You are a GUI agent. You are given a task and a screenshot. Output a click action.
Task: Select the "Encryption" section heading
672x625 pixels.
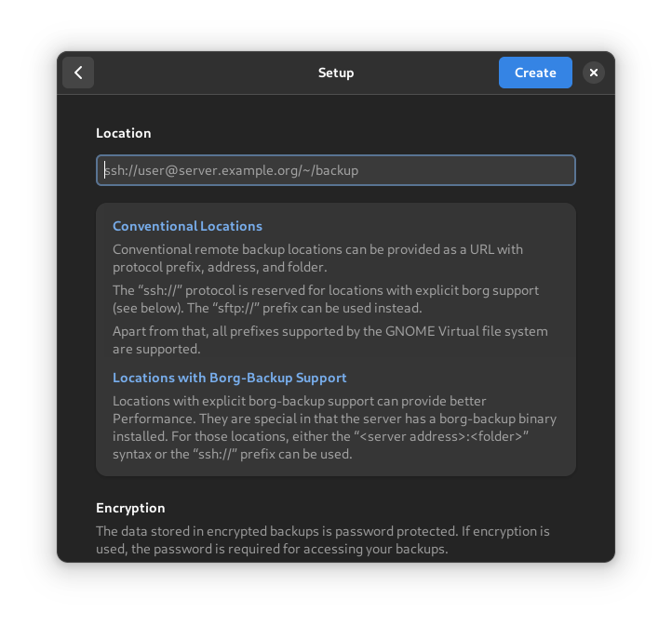[130, 508]
